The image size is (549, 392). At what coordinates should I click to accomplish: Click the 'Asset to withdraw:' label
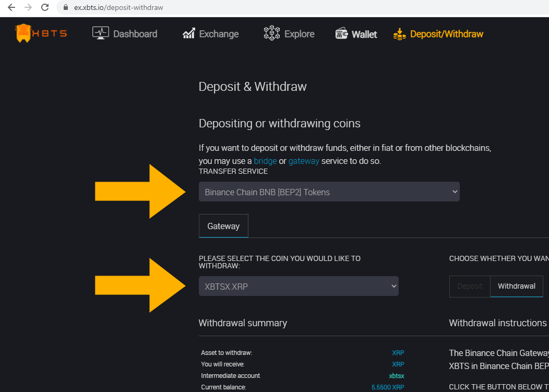pos(226,353)
